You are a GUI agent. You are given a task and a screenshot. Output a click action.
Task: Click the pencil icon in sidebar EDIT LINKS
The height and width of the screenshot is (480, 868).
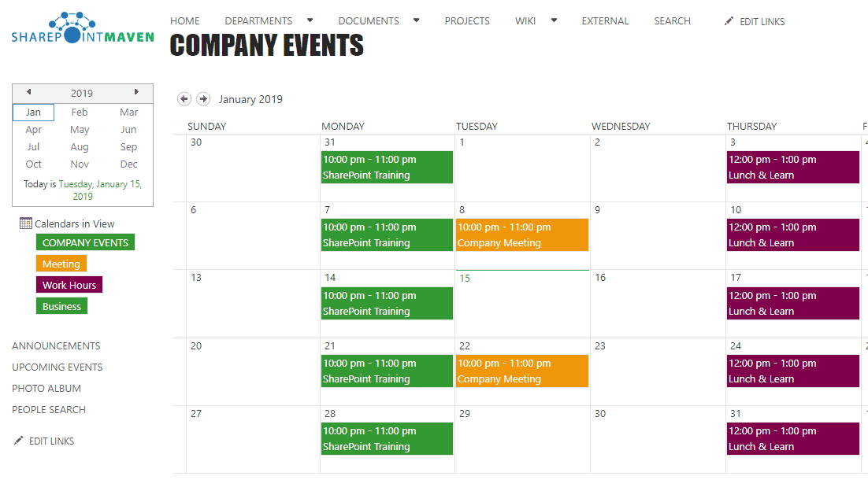click(x=18, y=440)
